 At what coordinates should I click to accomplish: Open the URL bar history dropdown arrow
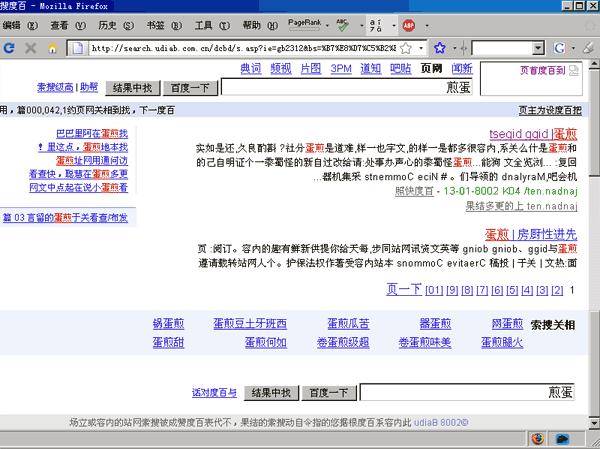[x=421, y=48]
